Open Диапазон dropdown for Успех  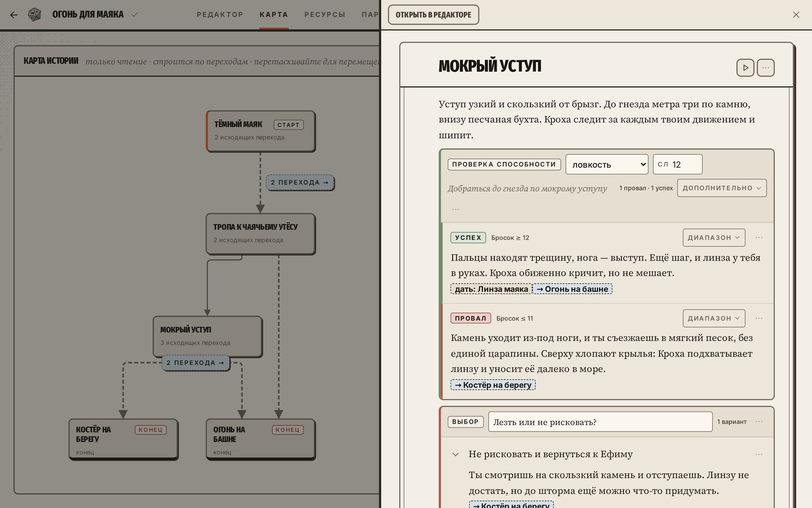click(714, 238)
